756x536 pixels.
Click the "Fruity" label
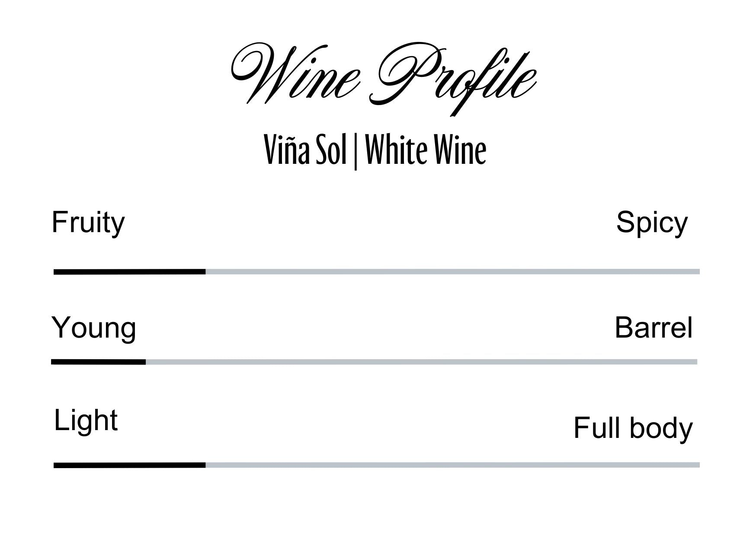88,223
